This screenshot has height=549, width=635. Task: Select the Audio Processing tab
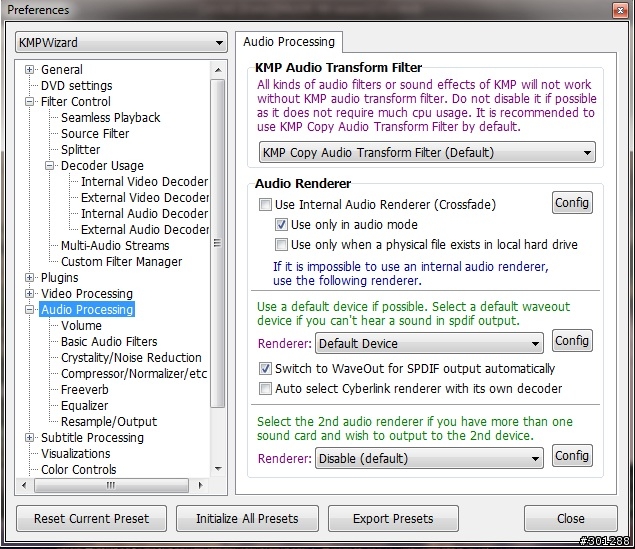pyautogui.click(x=289, y=42)
